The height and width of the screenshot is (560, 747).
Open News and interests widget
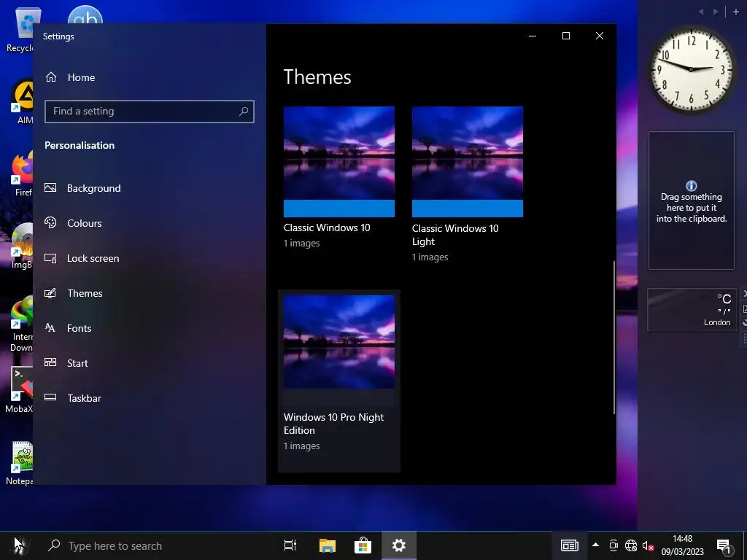click(x=569, y=545)
